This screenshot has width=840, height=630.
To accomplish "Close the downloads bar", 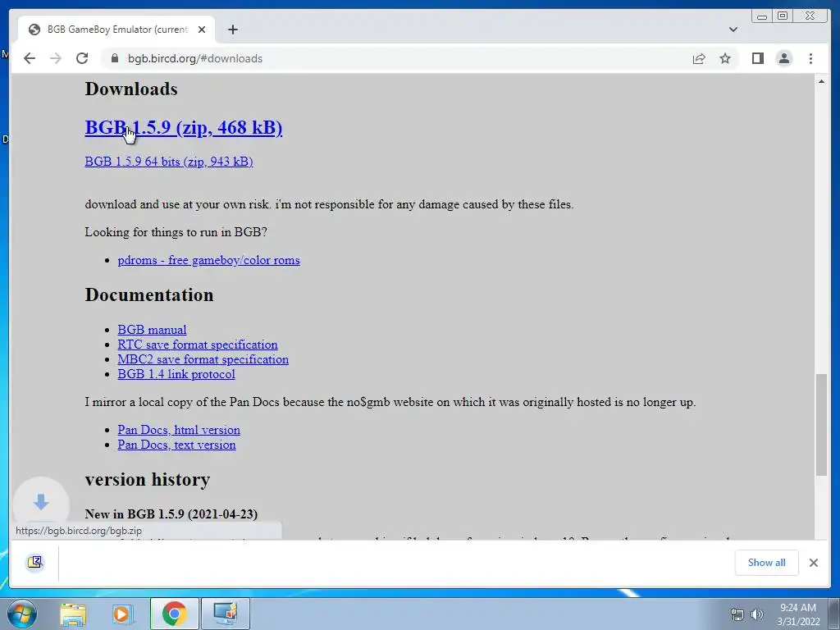I will pos(813,563).
